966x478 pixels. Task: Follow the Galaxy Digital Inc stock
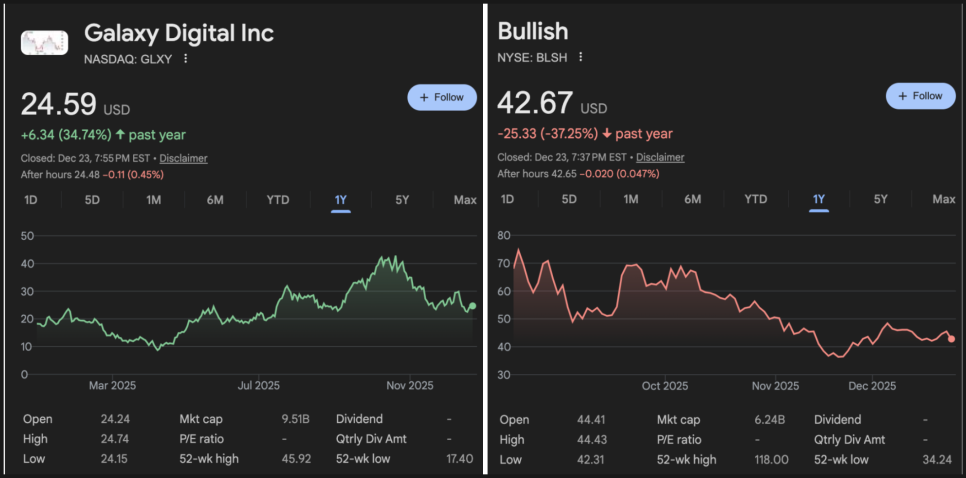click(442, 97)
